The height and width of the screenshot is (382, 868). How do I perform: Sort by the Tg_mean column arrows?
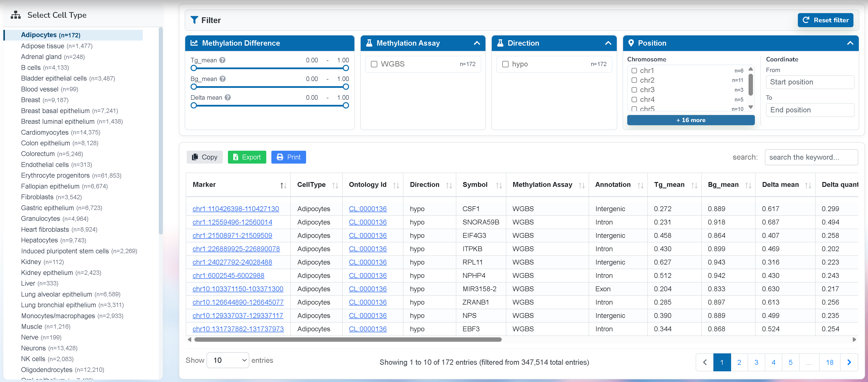click(x=694, y=185)
